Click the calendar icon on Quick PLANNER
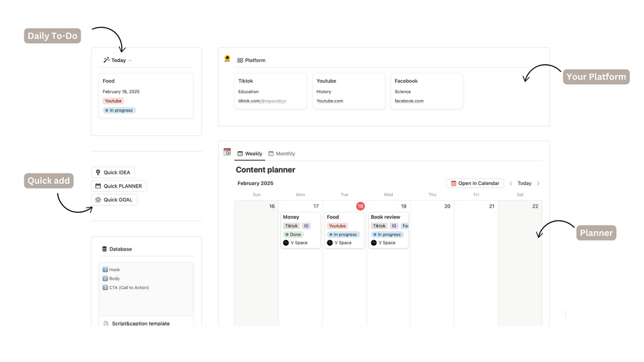 click(x=98, y=186)
